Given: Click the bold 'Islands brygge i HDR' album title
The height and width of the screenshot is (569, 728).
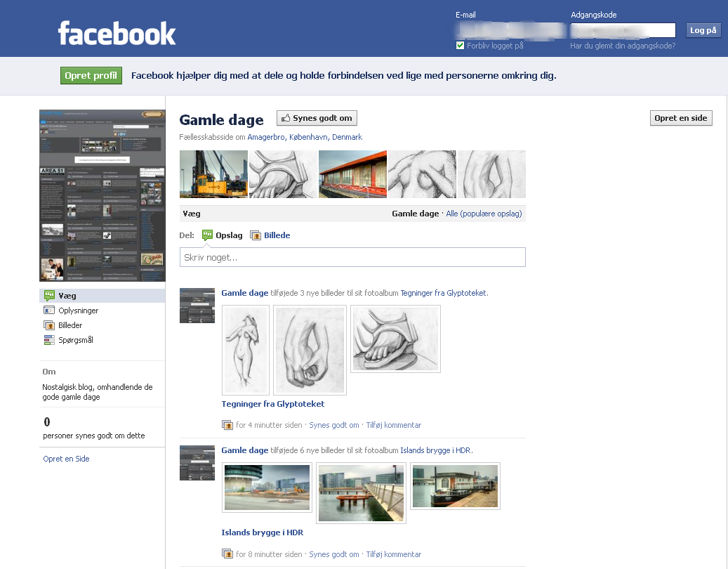Looking at the screenshot, I should [263, 532].
